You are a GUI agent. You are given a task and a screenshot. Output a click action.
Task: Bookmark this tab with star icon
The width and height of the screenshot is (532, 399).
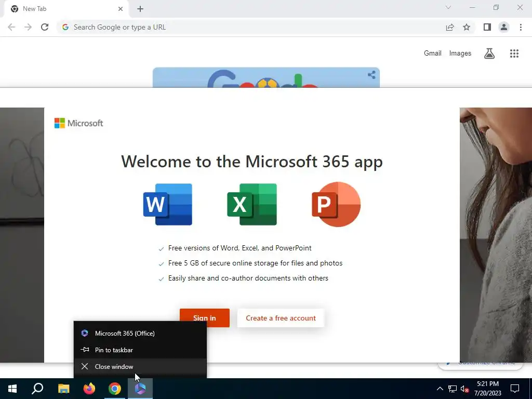point(467,27)
